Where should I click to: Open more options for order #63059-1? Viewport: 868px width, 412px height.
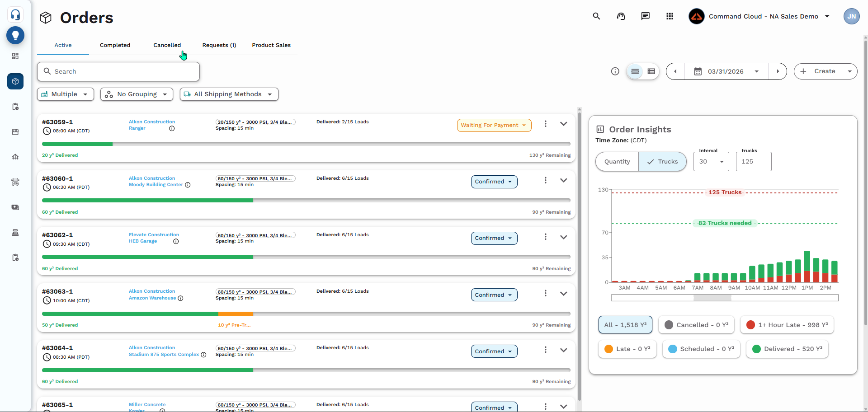click(546, 124)
